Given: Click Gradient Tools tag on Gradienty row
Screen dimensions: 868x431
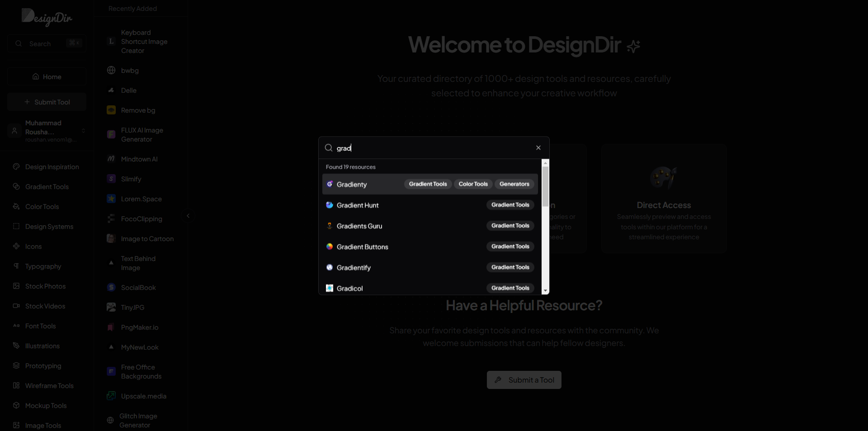Looking at the screenshot, I should pos(428,184).
